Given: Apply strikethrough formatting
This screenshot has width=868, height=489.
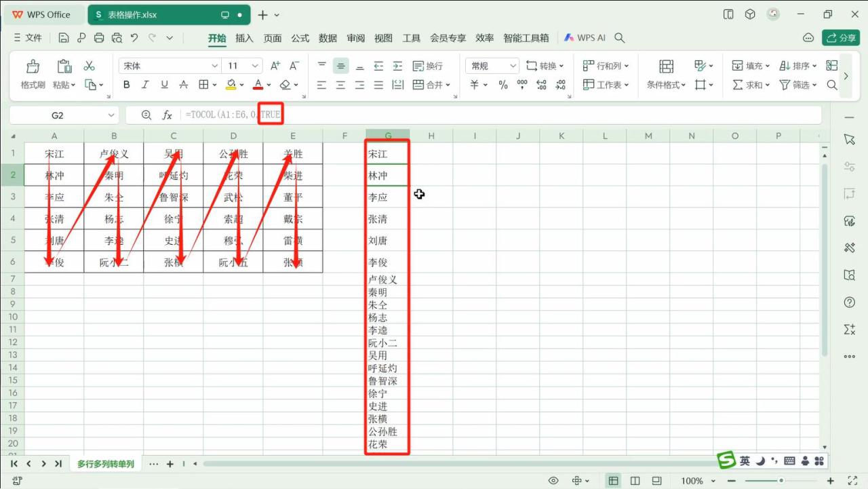Looking at the screenshot, I should point(183,85).
